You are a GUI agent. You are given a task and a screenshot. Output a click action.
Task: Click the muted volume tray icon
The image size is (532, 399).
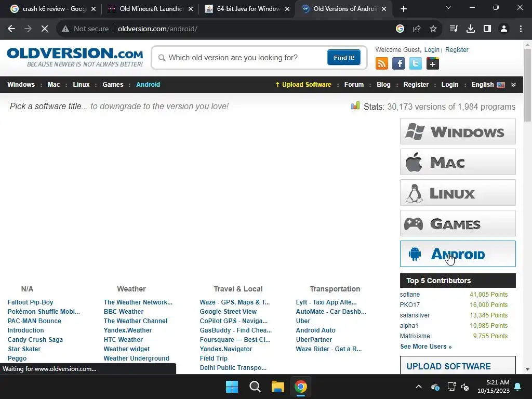point(465,387)
